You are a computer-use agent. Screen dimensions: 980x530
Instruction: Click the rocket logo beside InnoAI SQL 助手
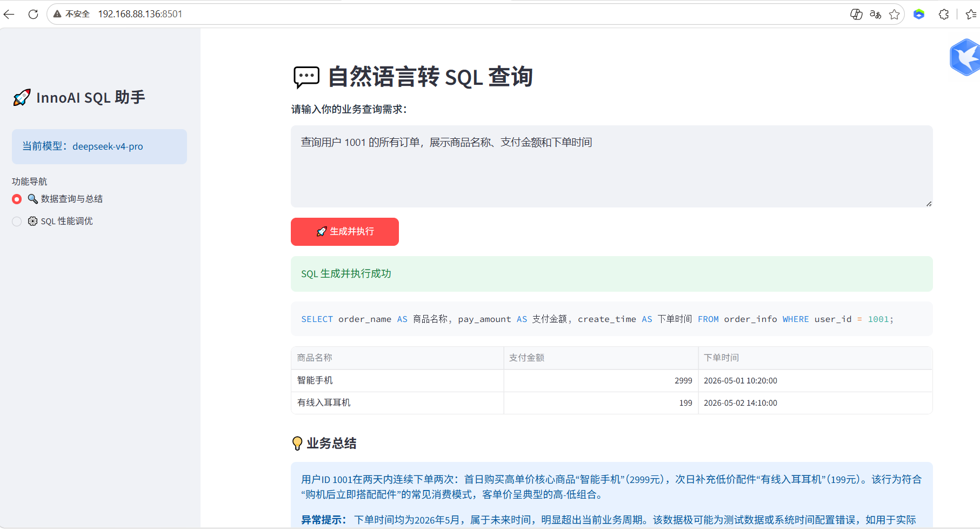point(22,98)
